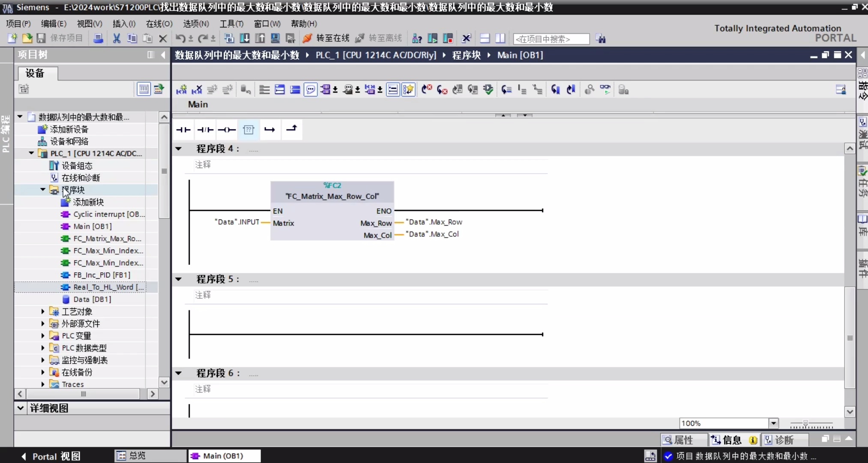Switch to the 设备 tab
Viewport: 868px width, 463px height.
[35, 73]
